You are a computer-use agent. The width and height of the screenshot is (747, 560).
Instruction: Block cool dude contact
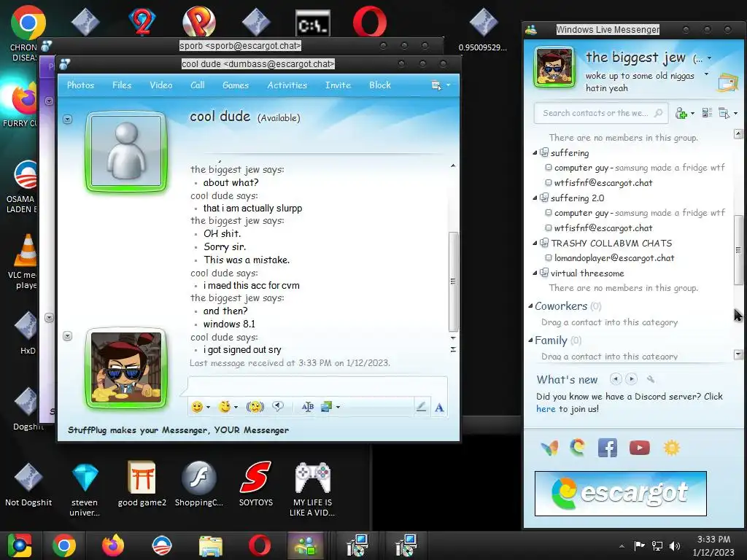(379, 85)
